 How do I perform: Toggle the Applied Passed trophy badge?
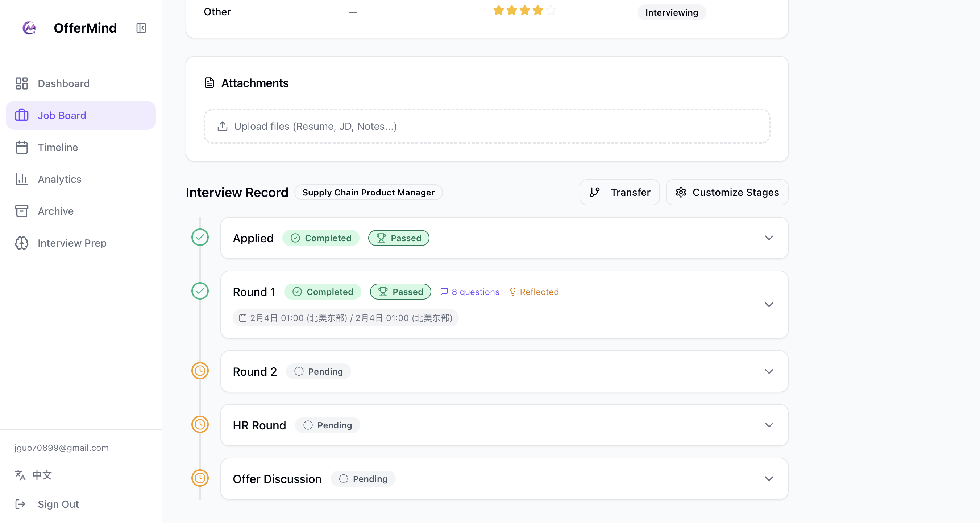399,238
